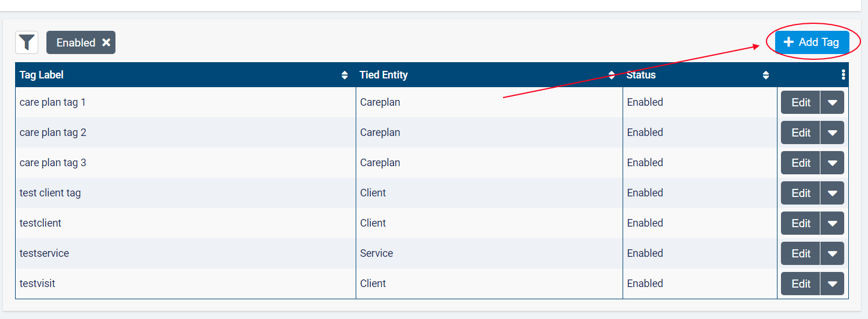Edit care plan tag 3
The image size is (868, 319).
pyautogui.click(x=801, y=163)
